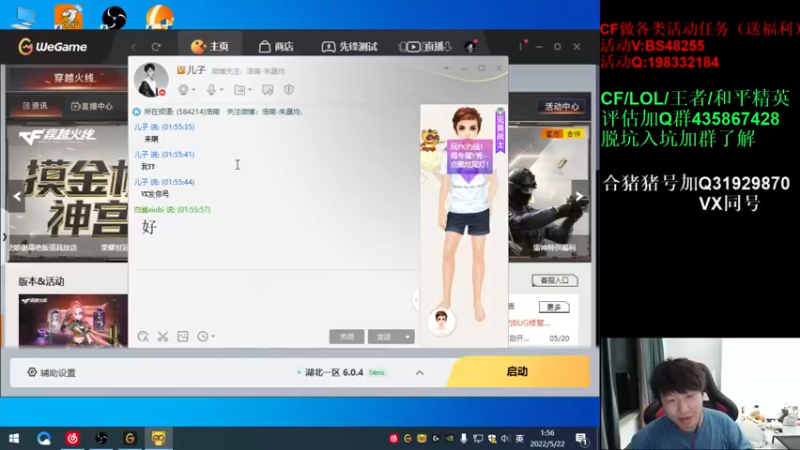Click the font style icon

coord(143,337)
